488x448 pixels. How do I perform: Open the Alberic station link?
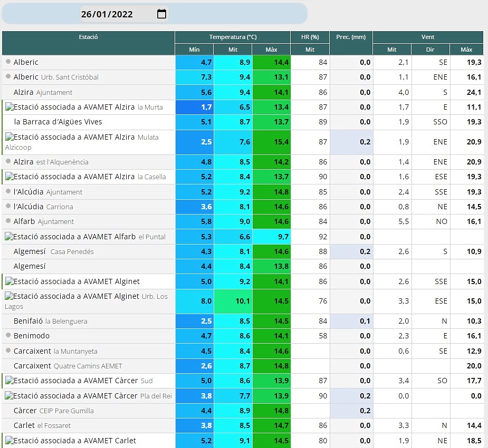click(26, 62)
